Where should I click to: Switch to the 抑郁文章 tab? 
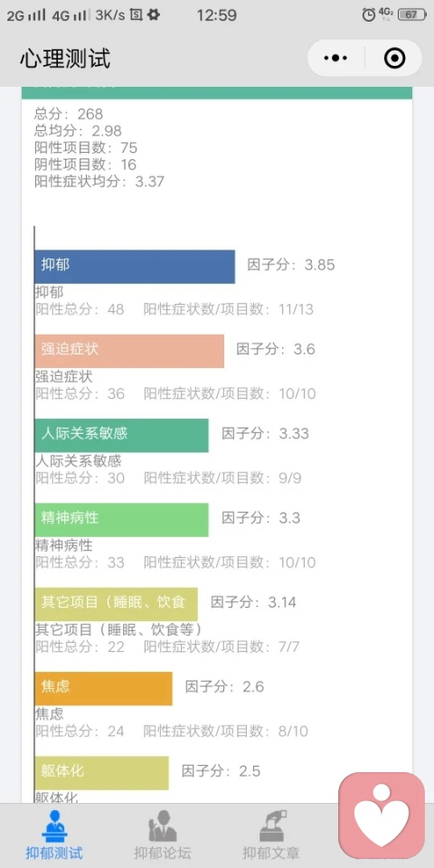pos(271,835)
